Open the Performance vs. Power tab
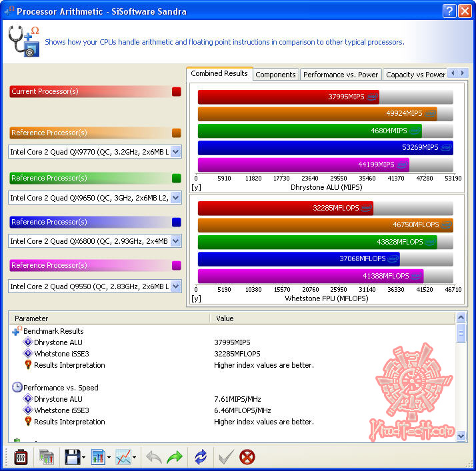The height and width of the screenshot is (471, 476). click(x=341, y=75)
